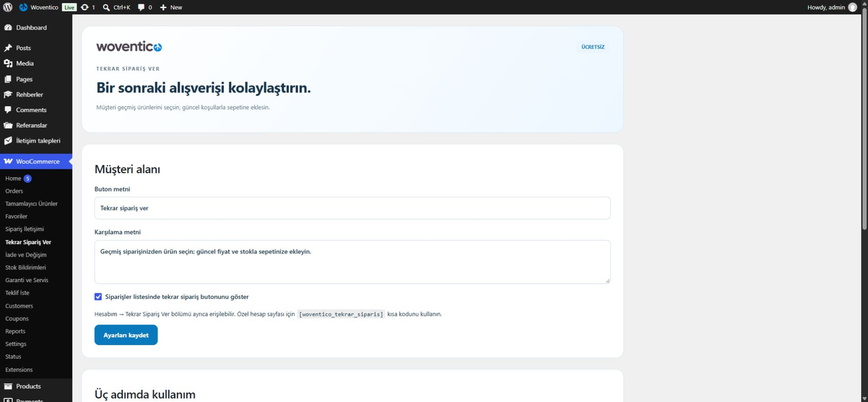
Task: Select Stok Bildirimleri in WooCommerce menu
Action: [25, 267]
